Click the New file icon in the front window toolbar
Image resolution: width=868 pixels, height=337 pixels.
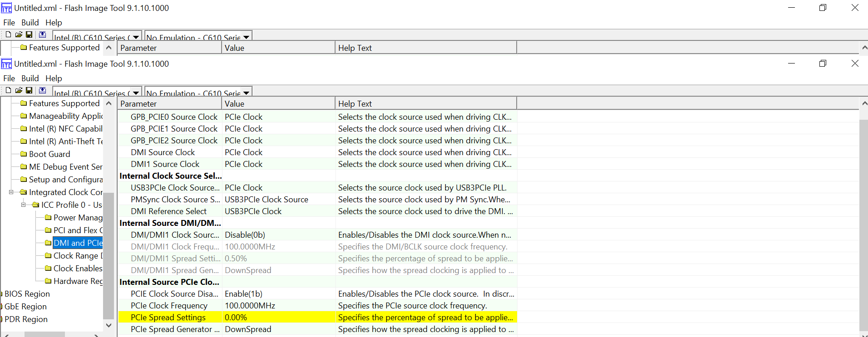click(x=8, y=90)
